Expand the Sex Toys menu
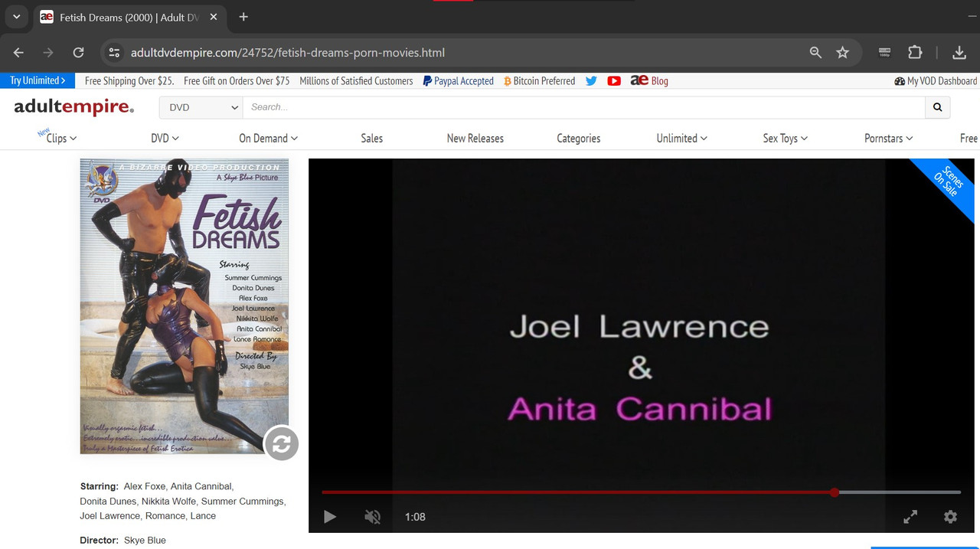Image resolution: width=980 pixels, height=549 pixels. click(x=785, y=139)
